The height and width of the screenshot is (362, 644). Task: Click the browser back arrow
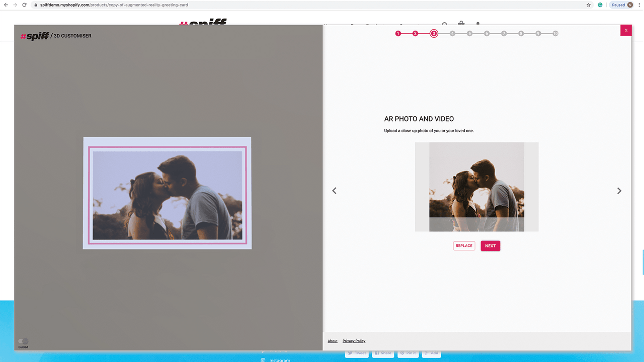tap(6, 5)
